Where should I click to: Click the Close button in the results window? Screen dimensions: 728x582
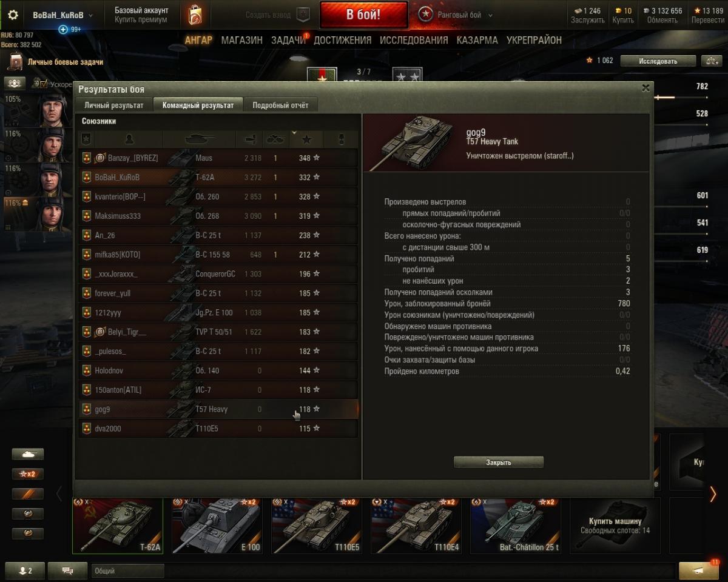499,462
